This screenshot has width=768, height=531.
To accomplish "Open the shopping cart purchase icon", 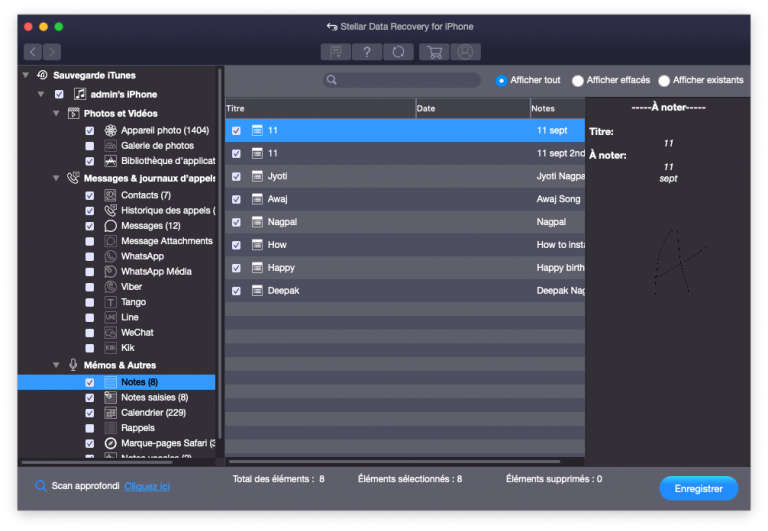I will [434, 51].
